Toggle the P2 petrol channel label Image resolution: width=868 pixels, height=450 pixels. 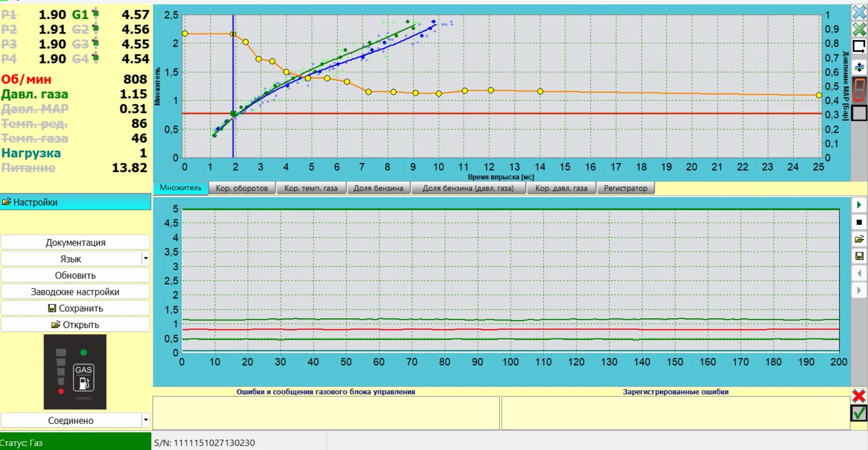(x=9, y=29)
